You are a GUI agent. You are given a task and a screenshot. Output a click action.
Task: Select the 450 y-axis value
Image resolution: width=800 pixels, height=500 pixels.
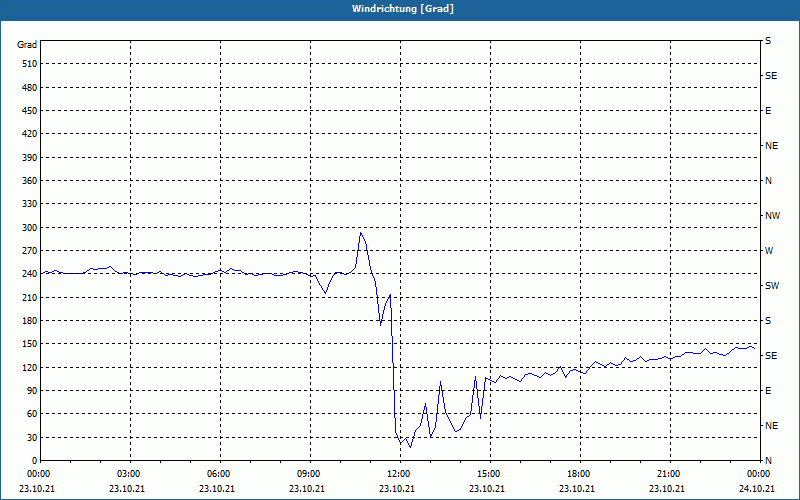(30, 111)
